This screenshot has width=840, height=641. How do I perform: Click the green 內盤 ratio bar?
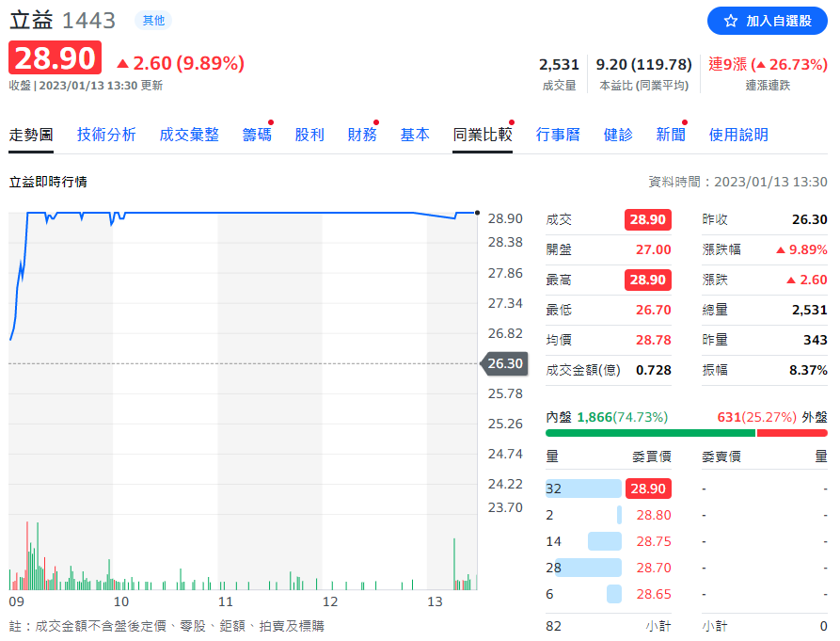click(x=650, y=433)
